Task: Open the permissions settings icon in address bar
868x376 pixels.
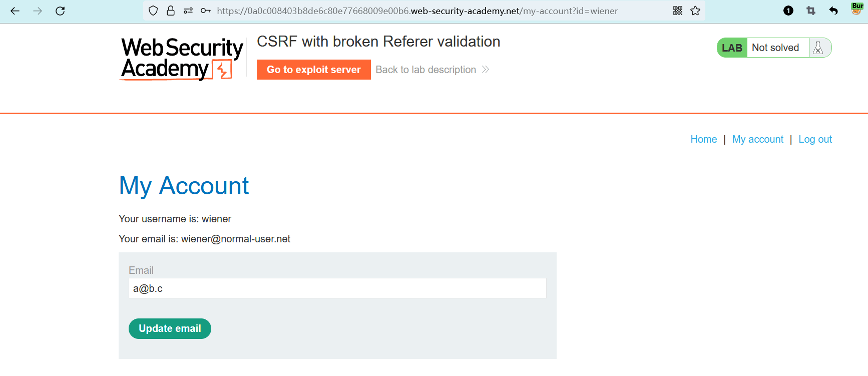Action: [188, 11]
